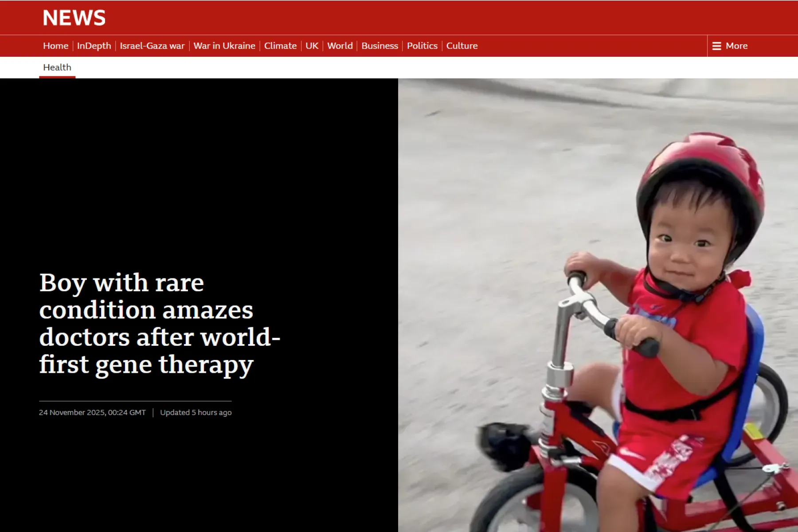Go to the UK news section
Screen dimensions: 798x532
click(x=311, y=46)
